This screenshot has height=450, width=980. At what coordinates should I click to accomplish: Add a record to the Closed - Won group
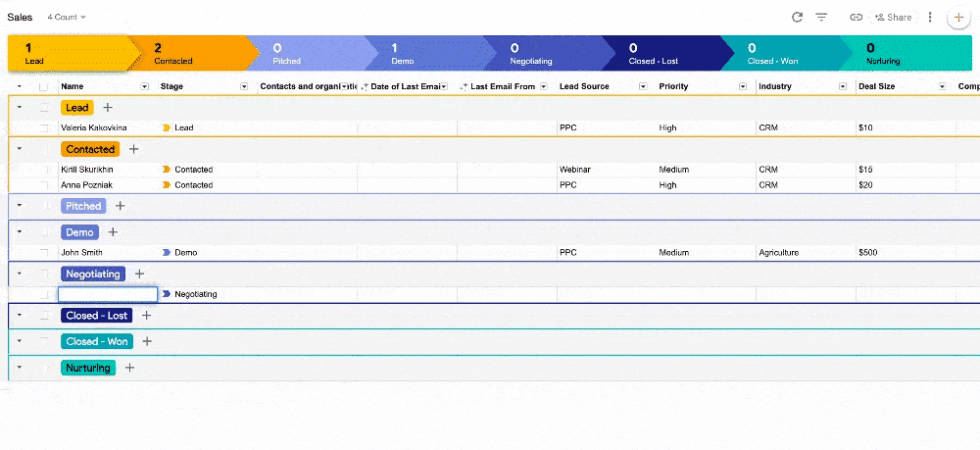(x=147, y=341)
